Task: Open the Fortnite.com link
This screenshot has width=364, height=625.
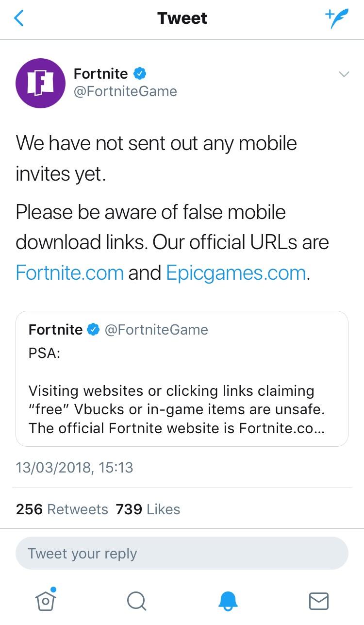Action: [x=69, y=272]
